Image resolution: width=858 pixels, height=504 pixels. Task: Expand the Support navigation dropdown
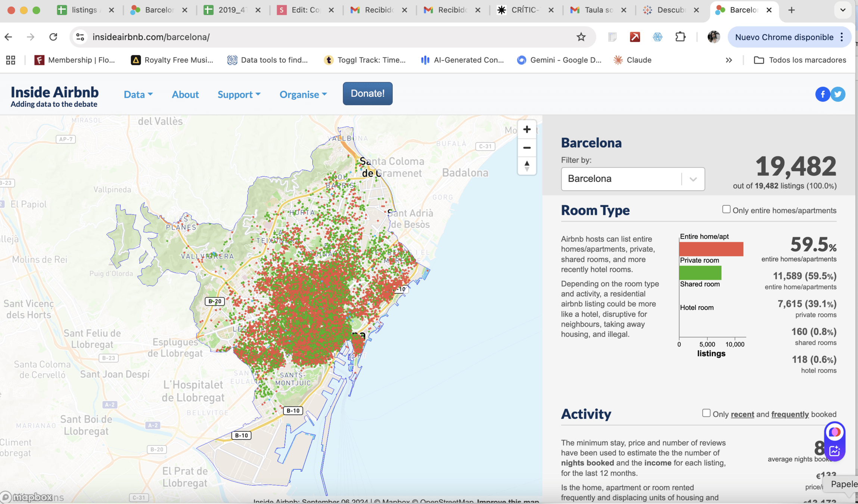[239, 94]
